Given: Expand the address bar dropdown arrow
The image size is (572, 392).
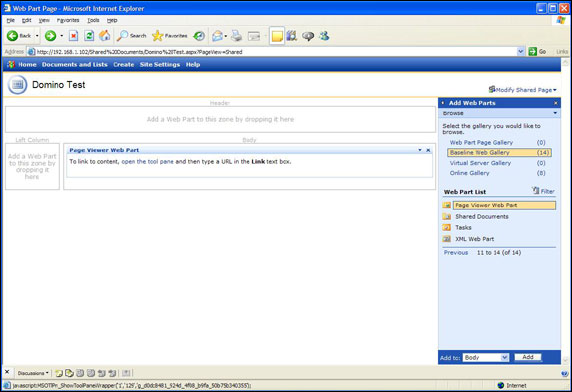Looking at the screenshot, I should (x=521, y=52).
